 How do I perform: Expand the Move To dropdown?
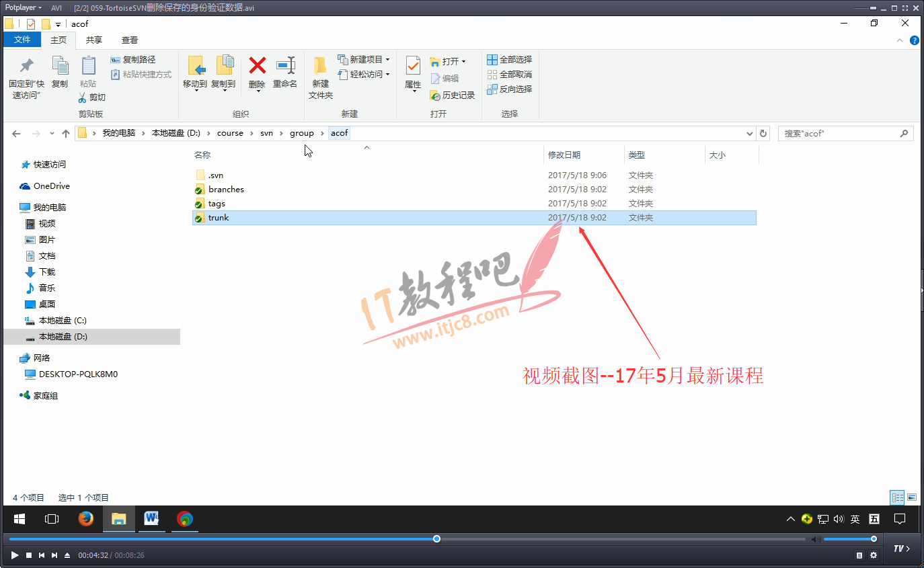pyautogui.click(x=195, y=90)
